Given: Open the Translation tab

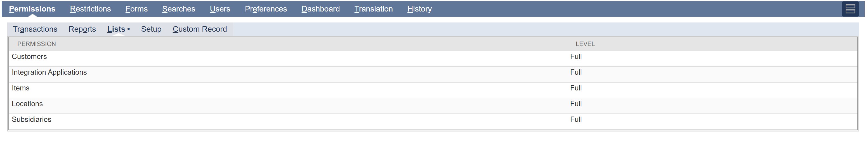Looking at the screenshot, I should tap(373, 9).
